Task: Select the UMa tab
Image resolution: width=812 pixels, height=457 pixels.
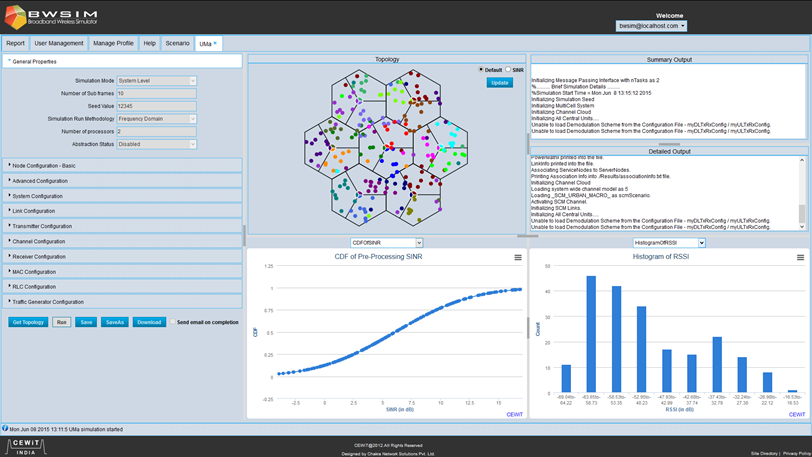Action: (x=206, y=44)
